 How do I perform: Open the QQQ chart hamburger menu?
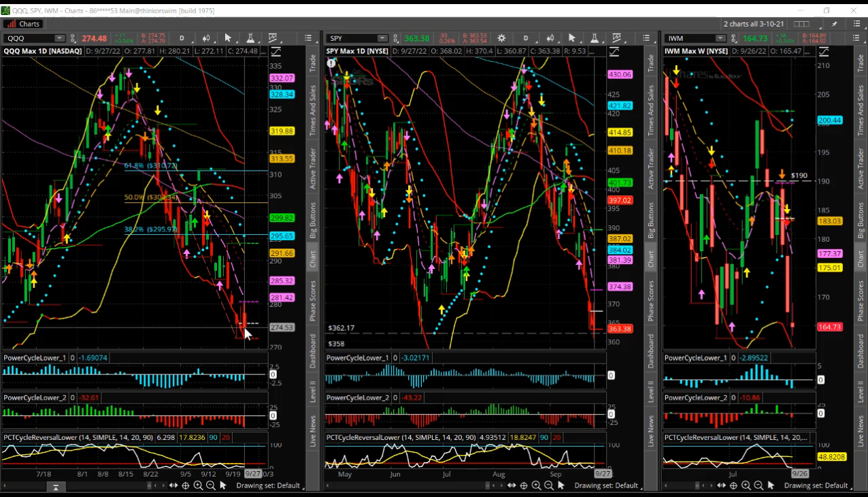[308, 38]
